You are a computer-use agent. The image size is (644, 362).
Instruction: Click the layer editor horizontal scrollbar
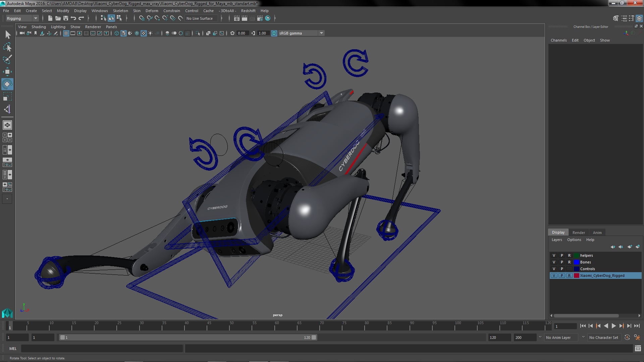click(x=586, y=316)
